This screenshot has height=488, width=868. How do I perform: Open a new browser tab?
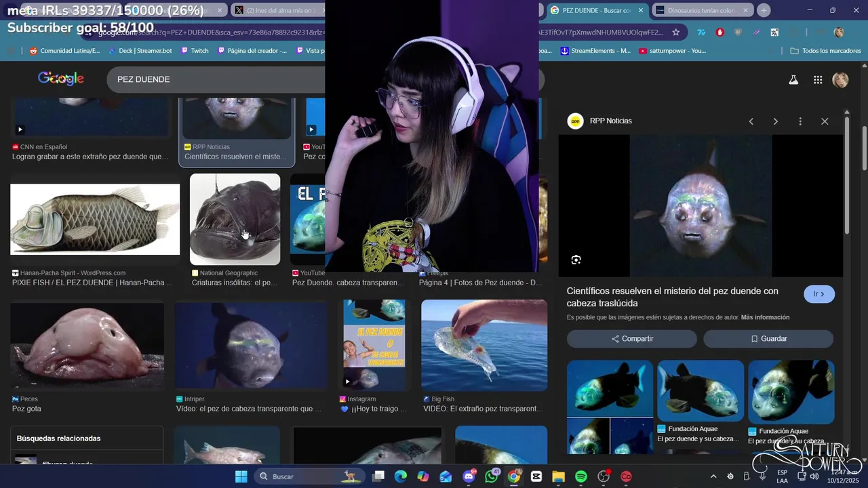[x=764, y=10]
